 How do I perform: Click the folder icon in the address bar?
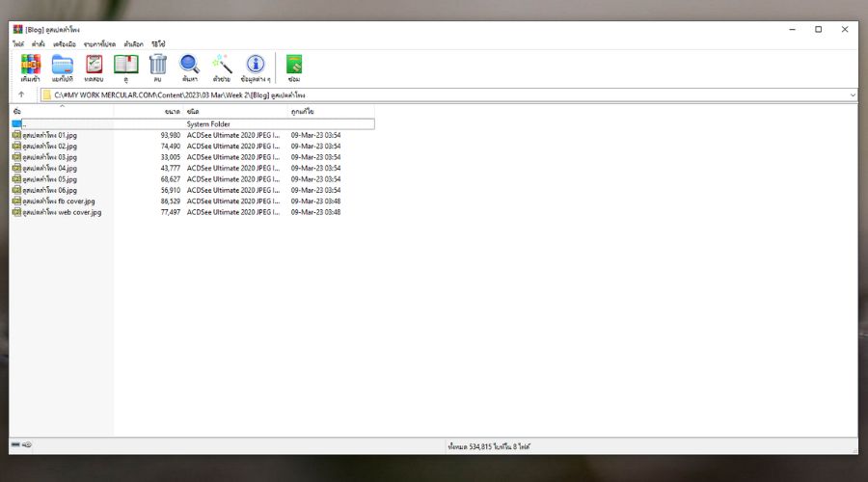[47, 95]
